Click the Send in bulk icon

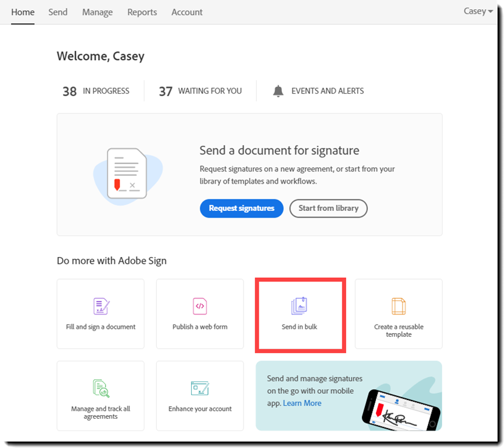pos(299,306)
